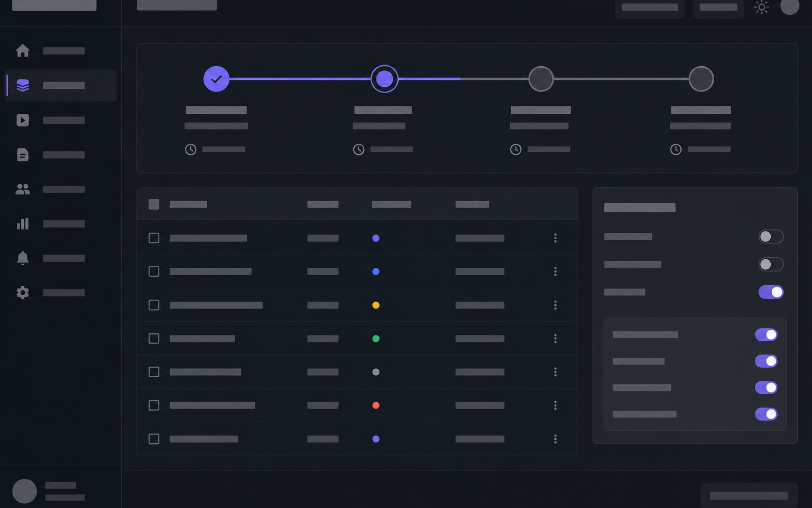Image resolution: width=812 pixels, height=508 pixels.
Task: Check the select-all checkbox in table header
Action: tap(154, 204)
